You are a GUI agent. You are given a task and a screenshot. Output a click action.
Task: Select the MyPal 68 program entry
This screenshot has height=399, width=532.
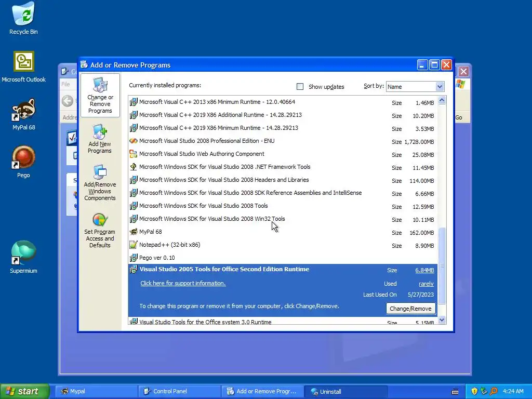(x=282, y=232)
